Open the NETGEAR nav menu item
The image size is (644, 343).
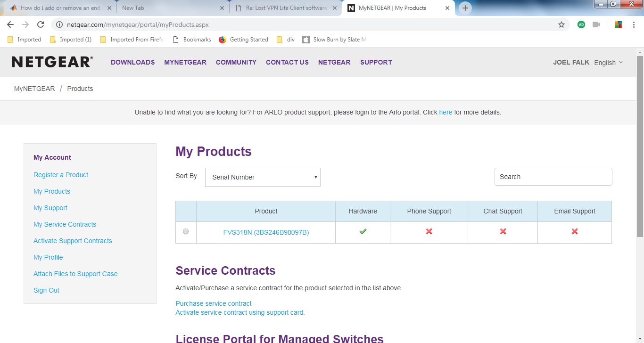tap(334, 62)
